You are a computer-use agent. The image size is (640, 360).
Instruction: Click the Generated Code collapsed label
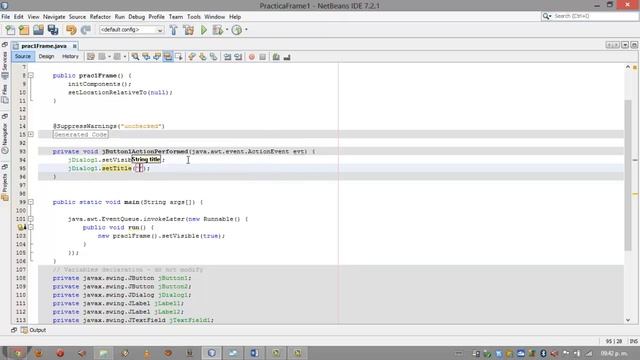point(81,134)
